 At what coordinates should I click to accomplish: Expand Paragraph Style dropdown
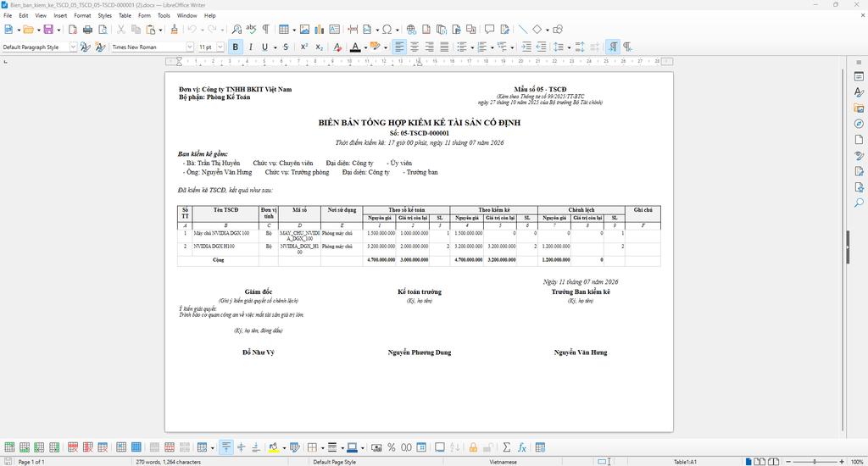73,47
